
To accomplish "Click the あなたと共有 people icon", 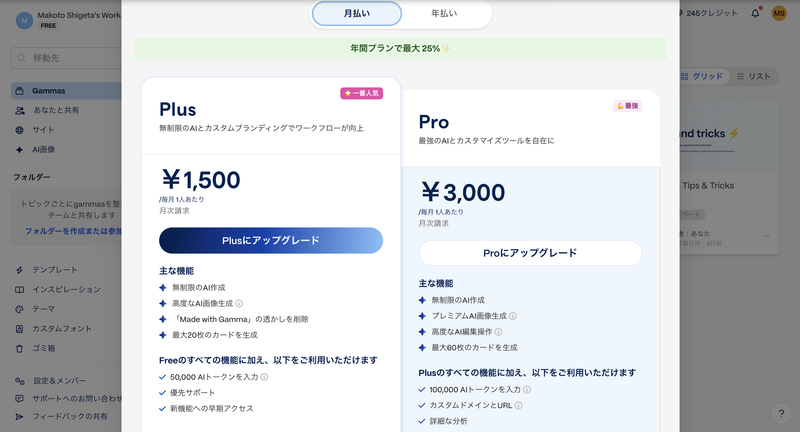I will click(x=19, y=110).
